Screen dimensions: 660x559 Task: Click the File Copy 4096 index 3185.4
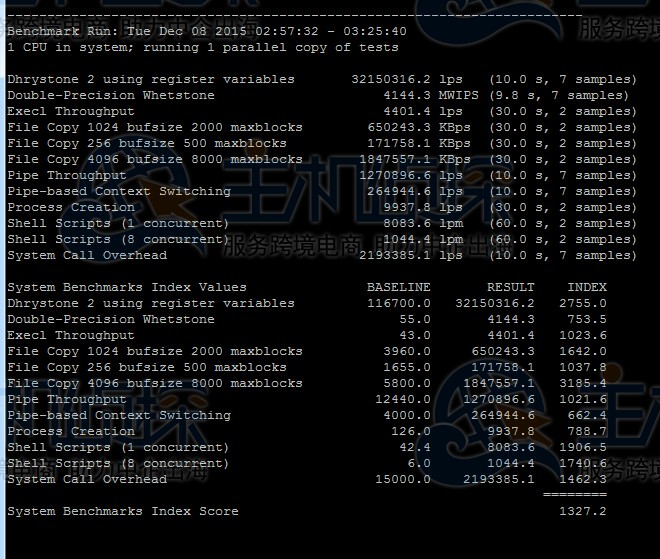pos(582,383)
